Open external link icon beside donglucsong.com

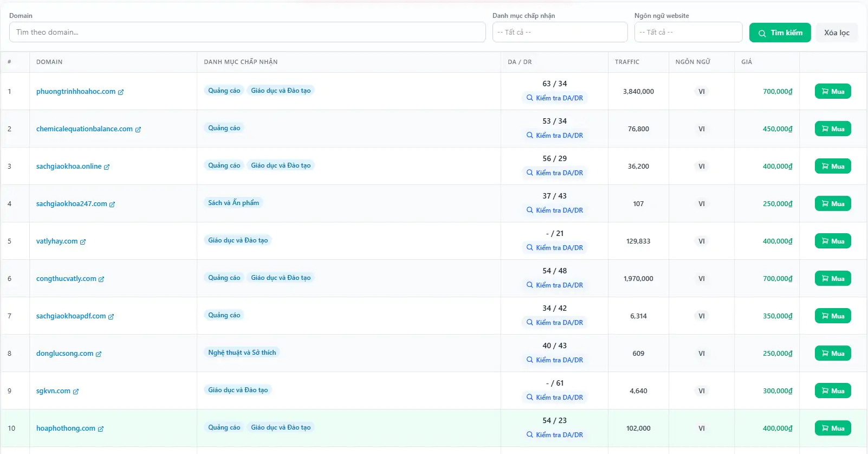pos(99,354)
